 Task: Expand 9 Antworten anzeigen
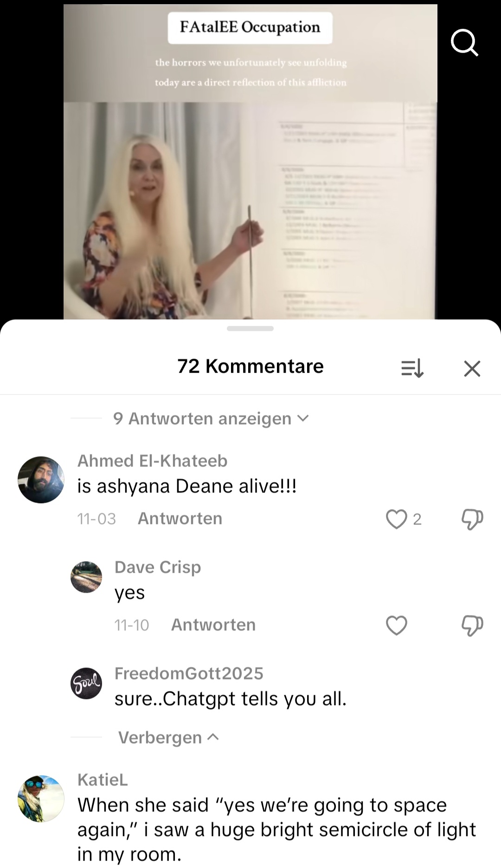coord(211,418)
